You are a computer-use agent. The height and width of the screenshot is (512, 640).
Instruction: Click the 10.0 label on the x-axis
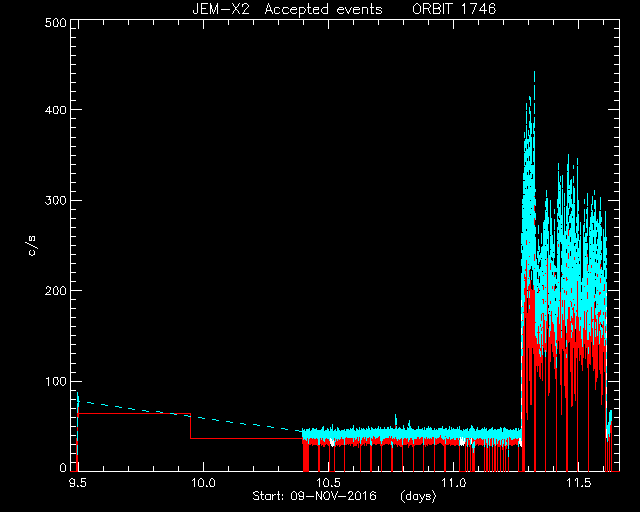203,483
